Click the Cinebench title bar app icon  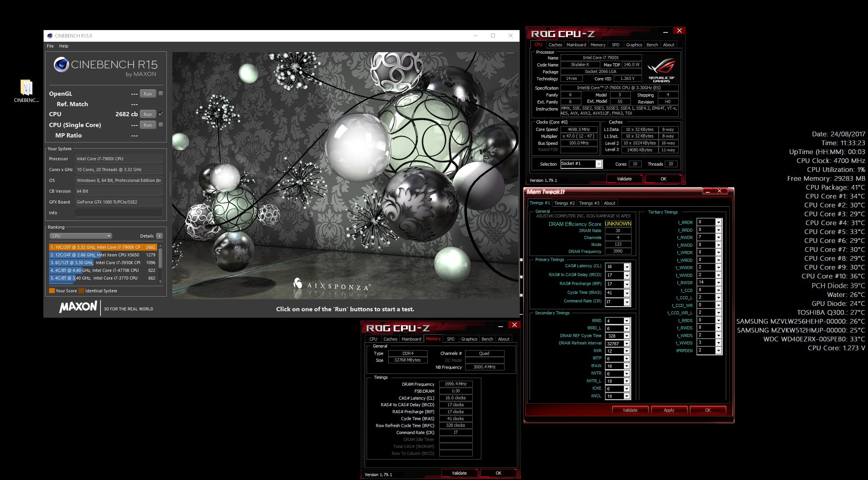point(50,36)
